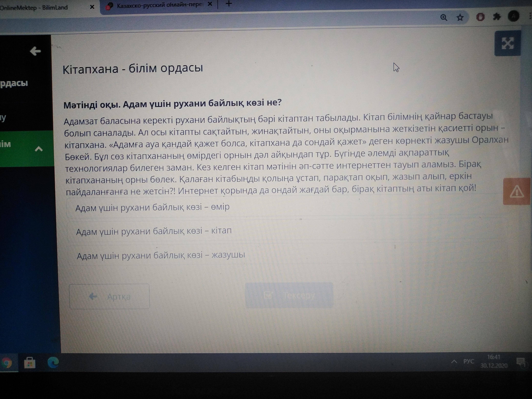Open the Chrome profile avatar

(513, 16)
